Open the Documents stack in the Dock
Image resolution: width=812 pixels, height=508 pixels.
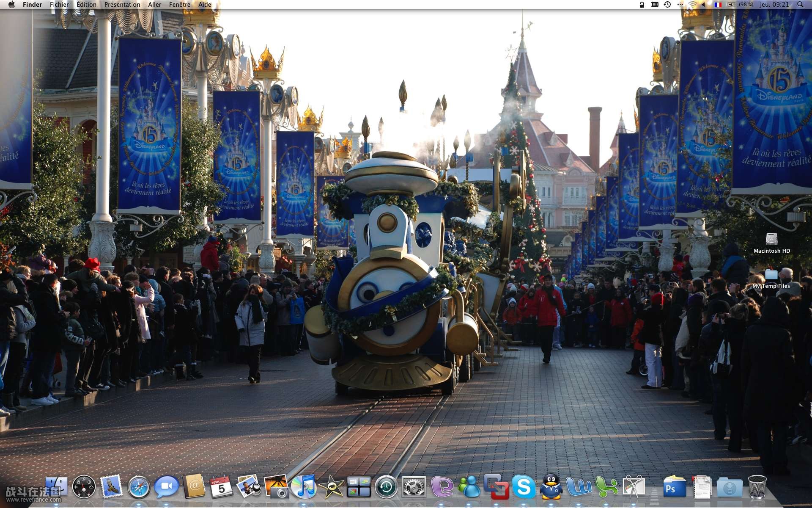702,487
